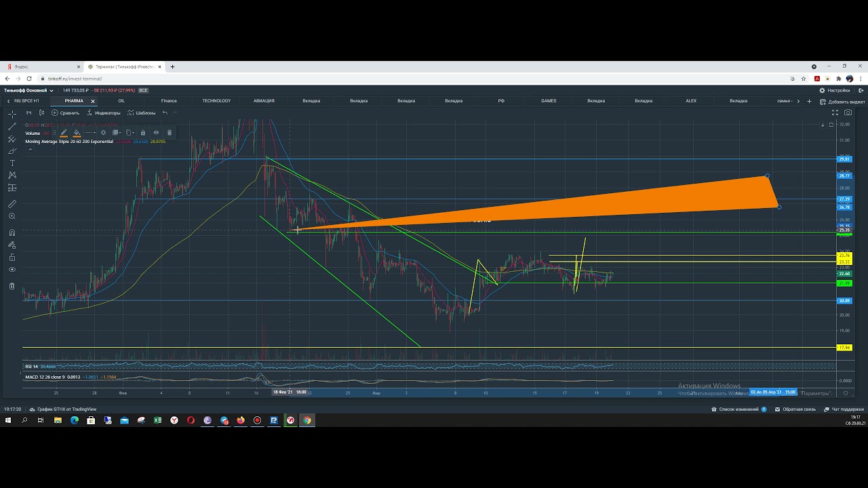
Task: Pick fill background color bucket
Action: [77, 133]
